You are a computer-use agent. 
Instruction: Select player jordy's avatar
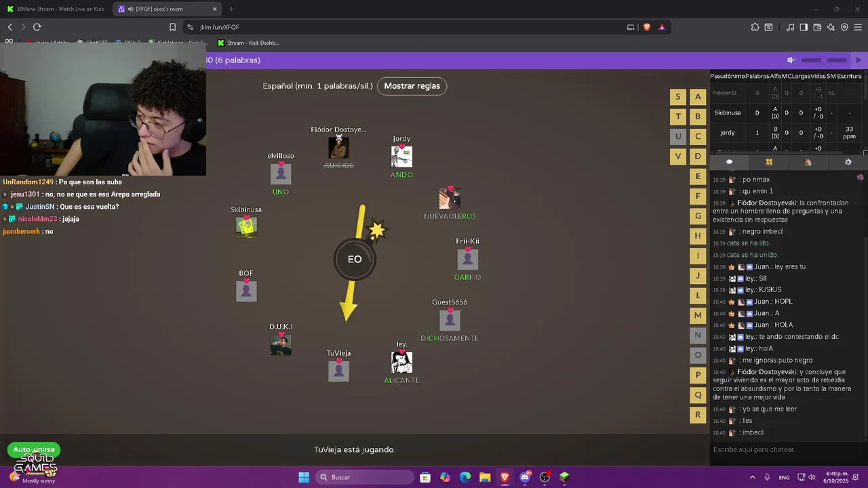tap(401, 157)
